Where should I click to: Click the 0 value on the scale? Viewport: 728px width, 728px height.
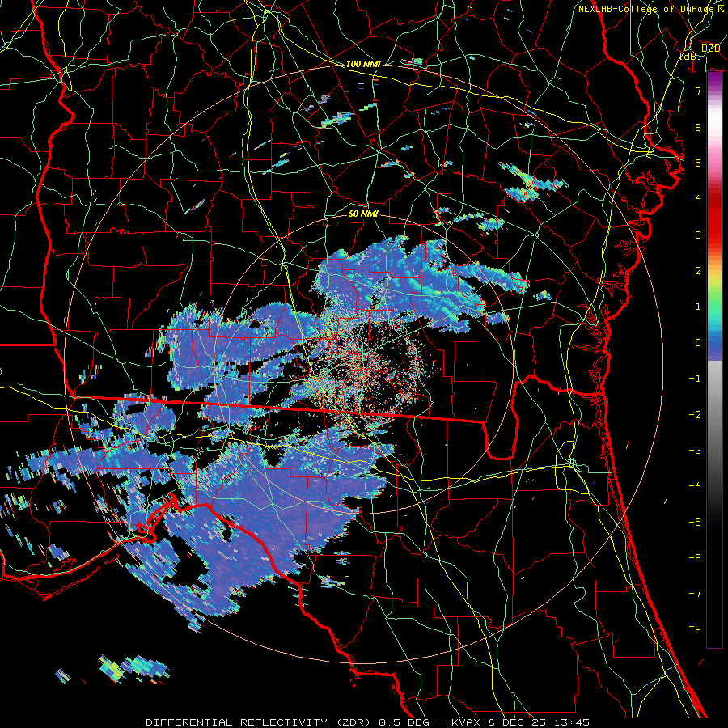click(x=698, y=343)
